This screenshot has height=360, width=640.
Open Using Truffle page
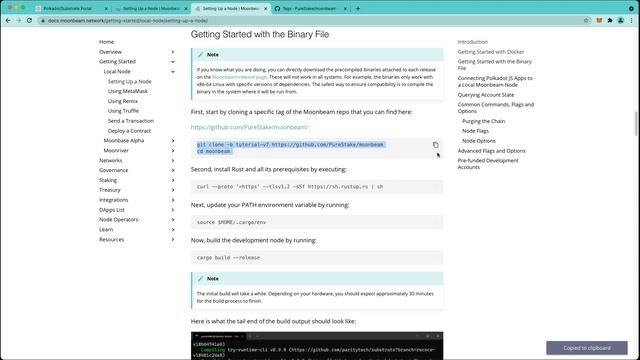[x=123, y=111]
